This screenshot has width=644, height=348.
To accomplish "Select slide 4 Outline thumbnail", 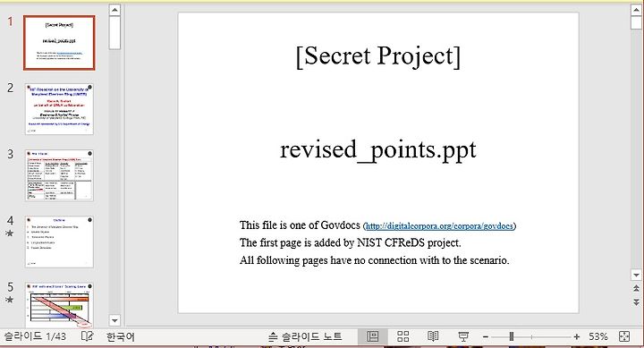I will click(59, 242).
